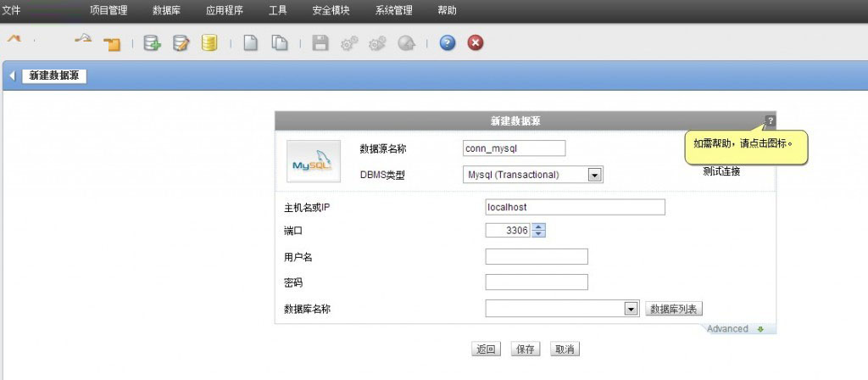
Task: Click the 保存 button
Action: click(526, 349)
